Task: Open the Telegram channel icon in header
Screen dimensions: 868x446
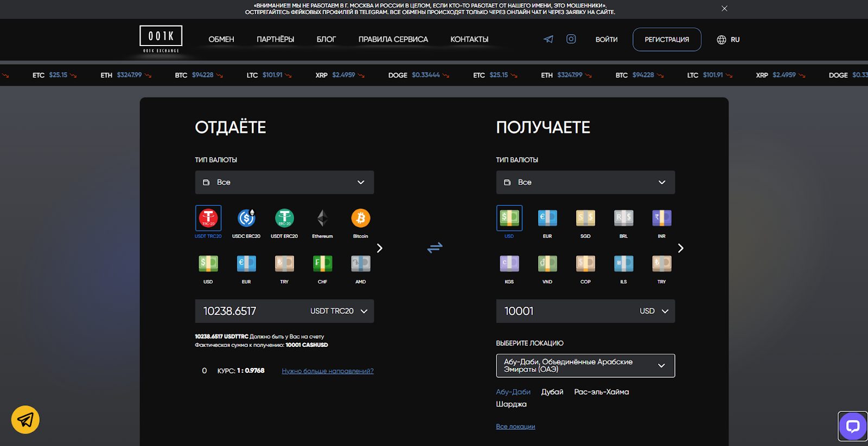Action: [548, 39]
